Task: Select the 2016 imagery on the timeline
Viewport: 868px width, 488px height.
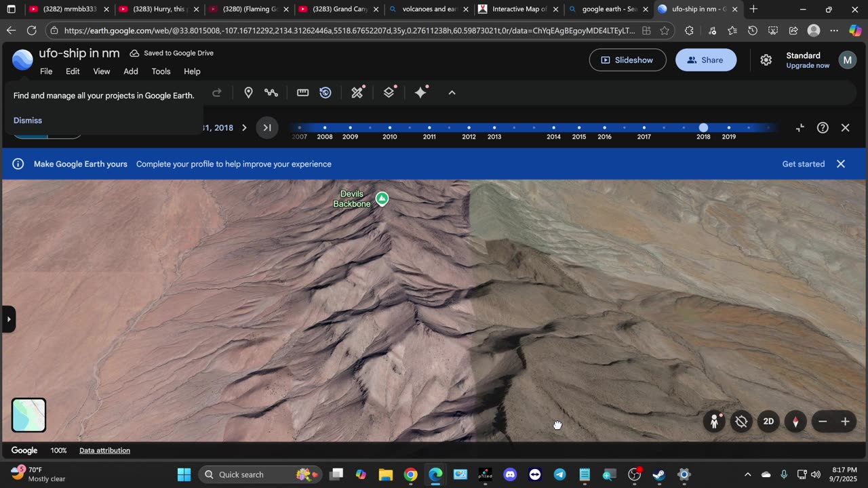Action: 604,127
